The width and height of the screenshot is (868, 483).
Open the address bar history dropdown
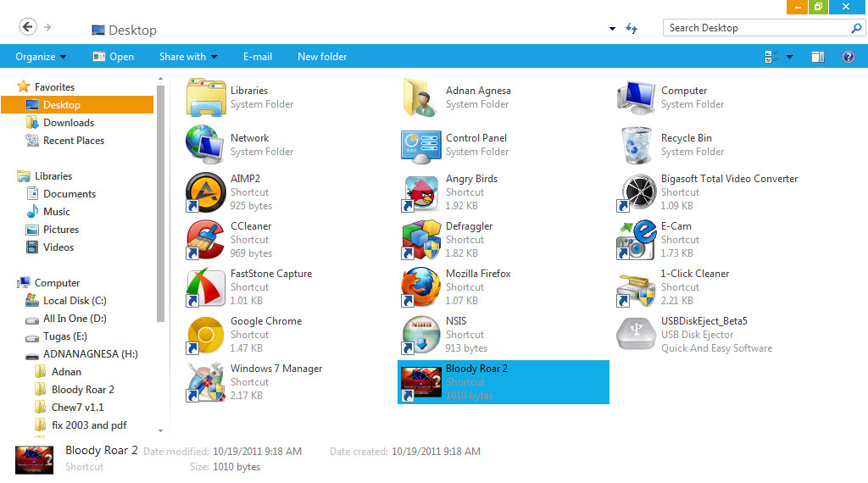click(612, 28)
